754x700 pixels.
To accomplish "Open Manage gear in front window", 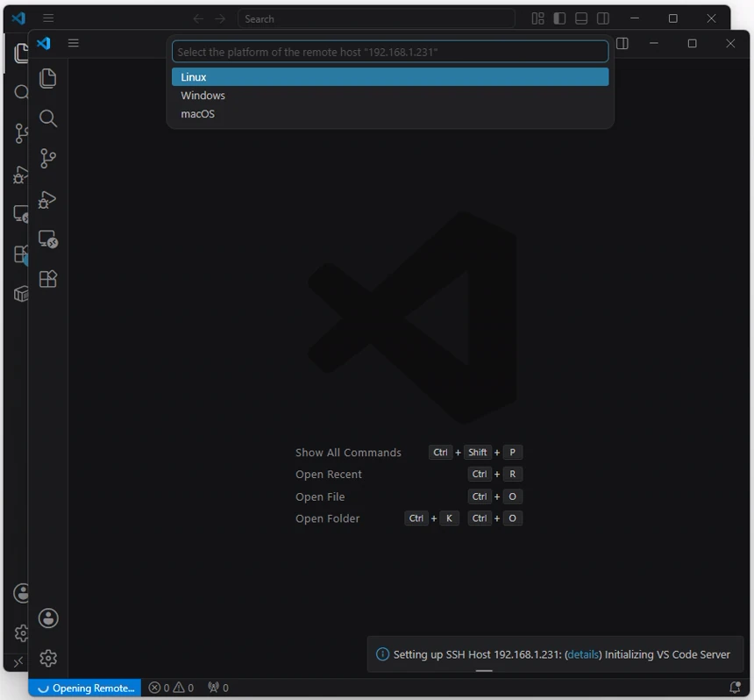I will pyautogui.click(x=48, y=658).
